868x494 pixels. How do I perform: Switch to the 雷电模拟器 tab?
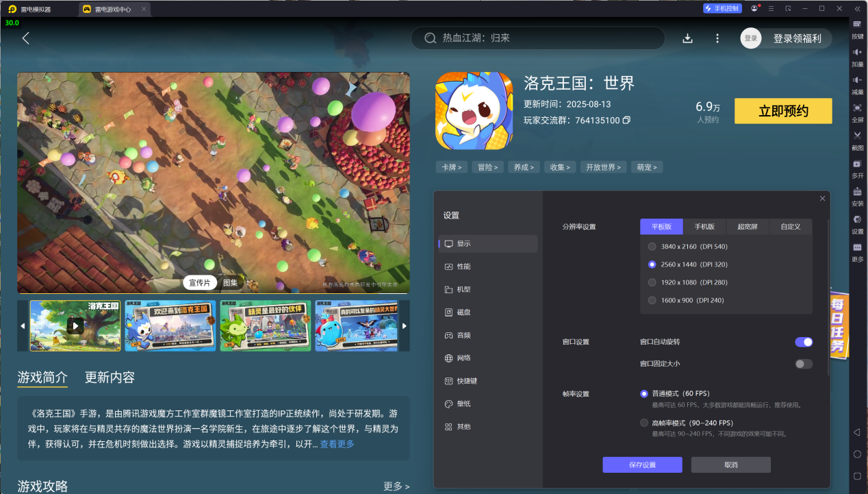tap(36, 9)
